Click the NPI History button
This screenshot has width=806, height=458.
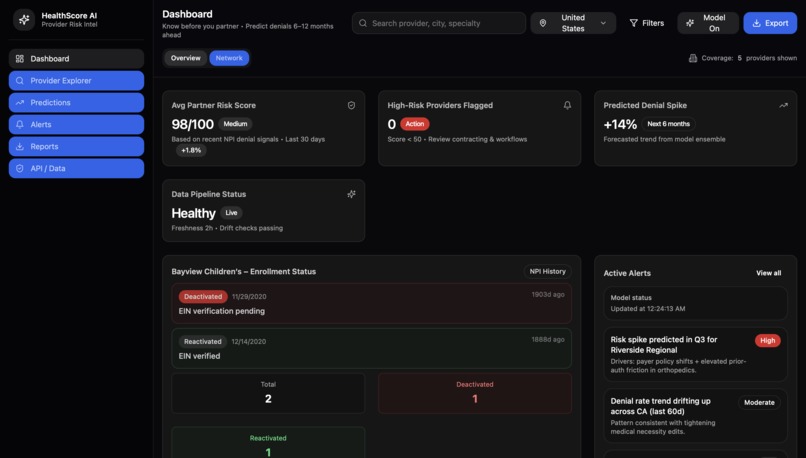pos(547,271)
